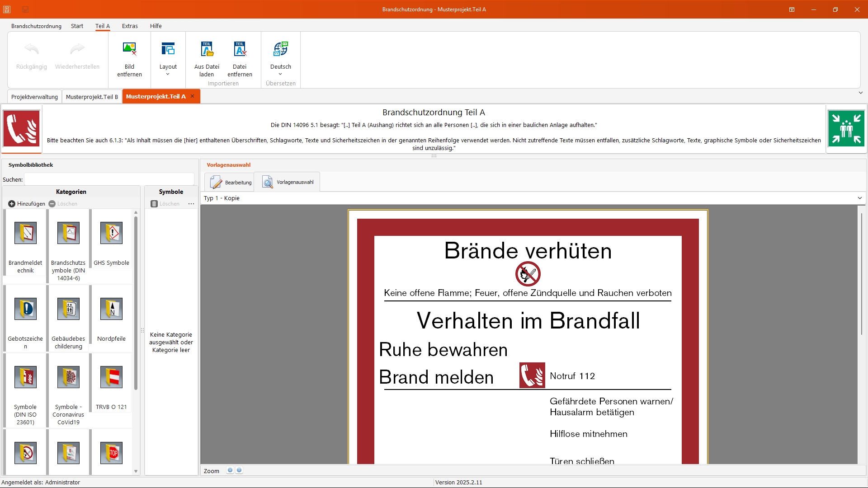Click the Datei entfernen icon
Screen dimensions: 868x488
click(240, 49)
